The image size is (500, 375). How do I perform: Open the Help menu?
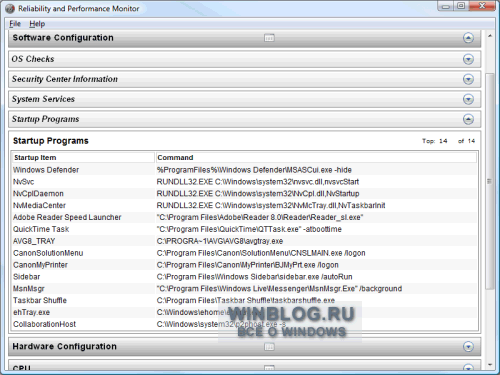pyautogui.click(x=37, y=24)
